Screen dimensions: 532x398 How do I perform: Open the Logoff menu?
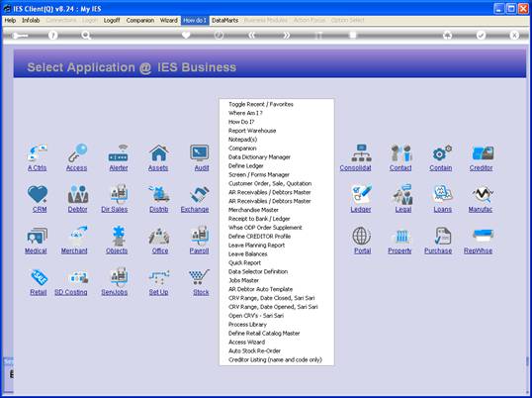(x=112, y=21)
